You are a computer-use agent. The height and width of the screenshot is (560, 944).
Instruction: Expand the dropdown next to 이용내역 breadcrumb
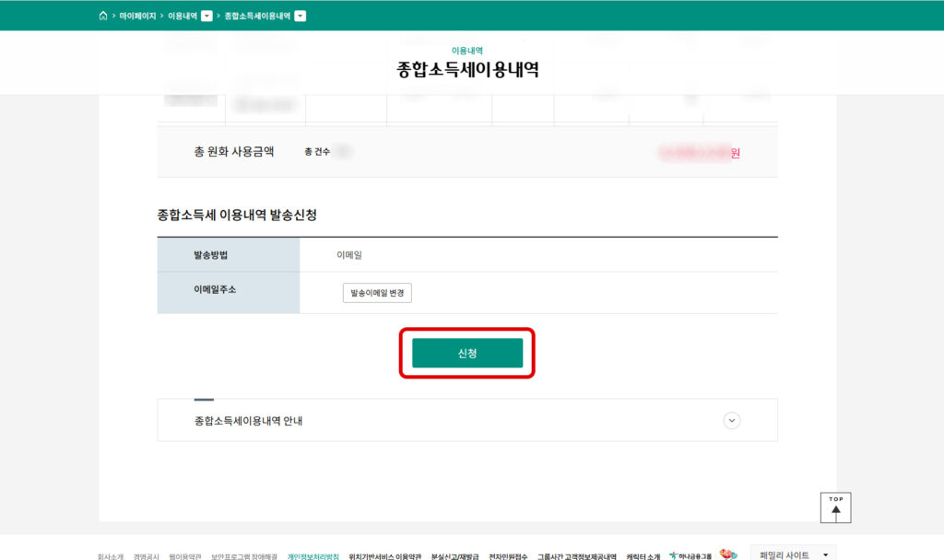[x=207, y=16]
